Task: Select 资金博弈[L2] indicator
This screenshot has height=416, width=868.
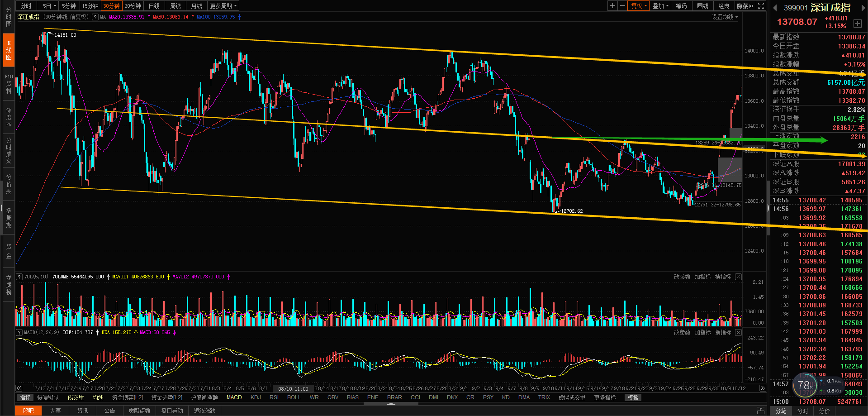Action: [127, 397]
